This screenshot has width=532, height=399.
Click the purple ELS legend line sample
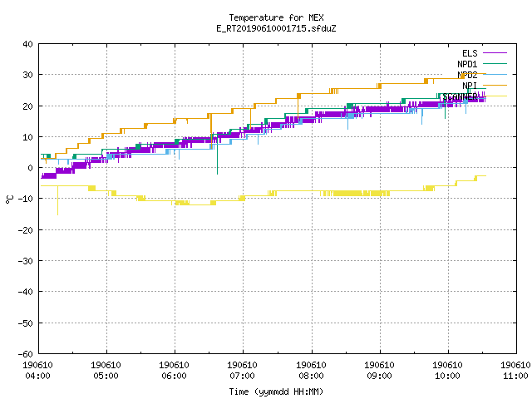495,53
